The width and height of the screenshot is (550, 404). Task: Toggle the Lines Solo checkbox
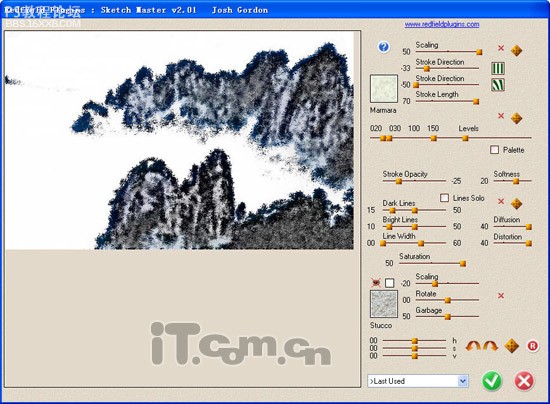444,198
